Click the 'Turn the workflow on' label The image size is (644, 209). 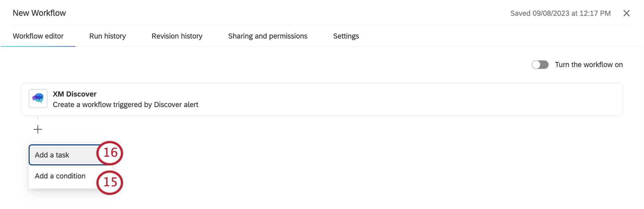589,65
